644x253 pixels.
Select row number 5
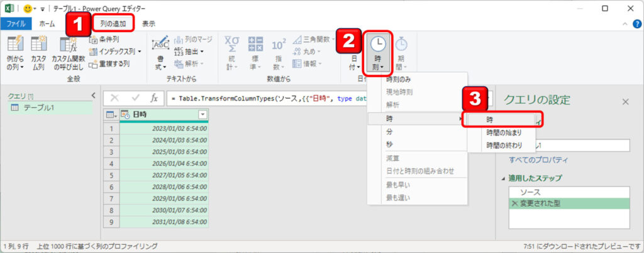[x=111, y=175]
